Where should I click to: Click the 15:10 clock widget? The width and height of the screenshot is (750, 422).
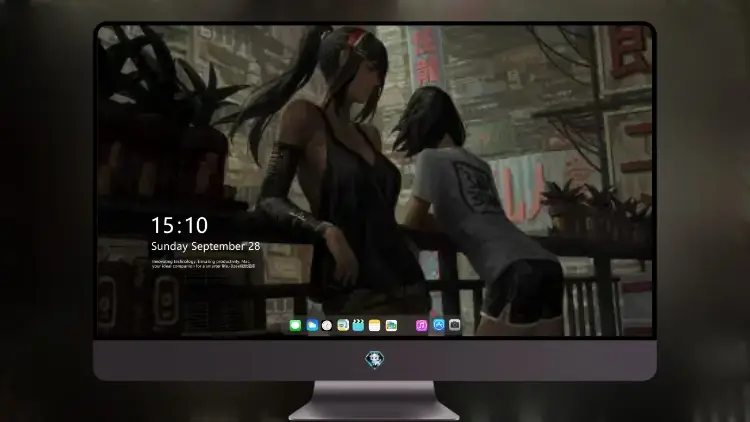(x=179, y=225)
